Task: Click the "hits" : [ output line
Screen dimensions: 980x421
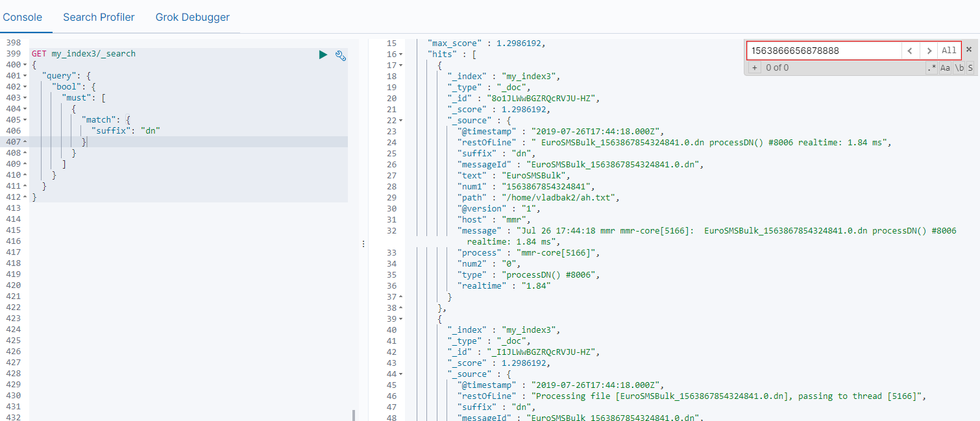Action: [x=452, y=54]
